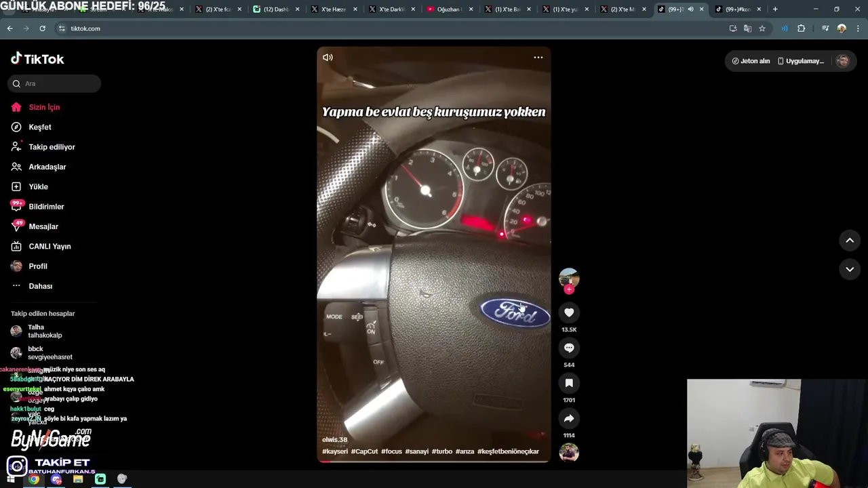Image resolution: width=868 pixels, height=488 pixels.
Task: Open Chrome three-dot menu
Action: point(859,28)
